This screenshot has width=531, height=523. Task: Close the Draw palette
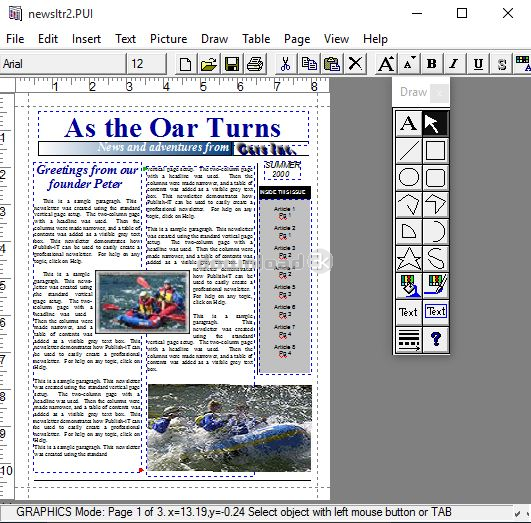click(439, 92)
